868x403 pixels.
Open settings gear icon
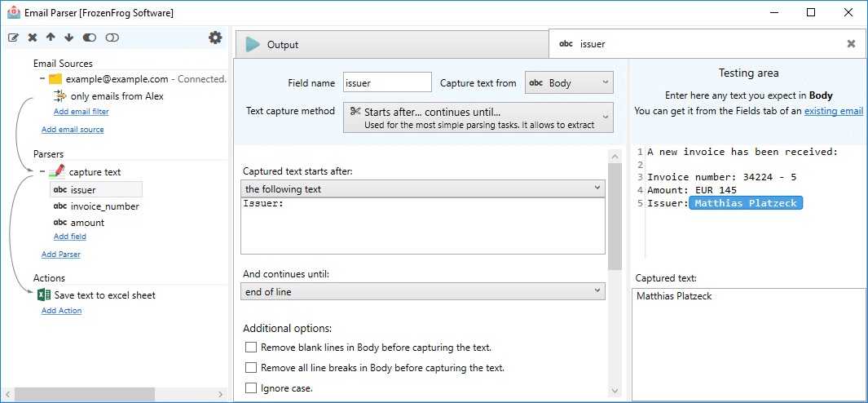pos(215,38)
